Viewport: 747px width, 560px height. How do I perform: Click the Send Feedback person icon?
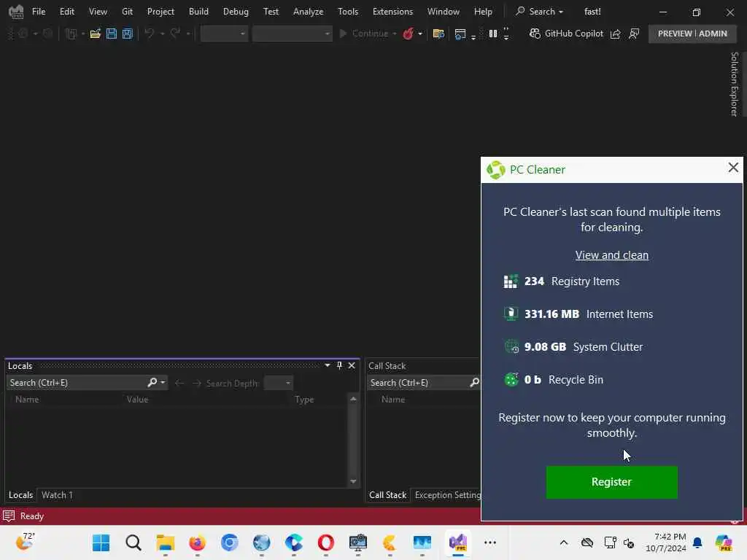point(634,34)
